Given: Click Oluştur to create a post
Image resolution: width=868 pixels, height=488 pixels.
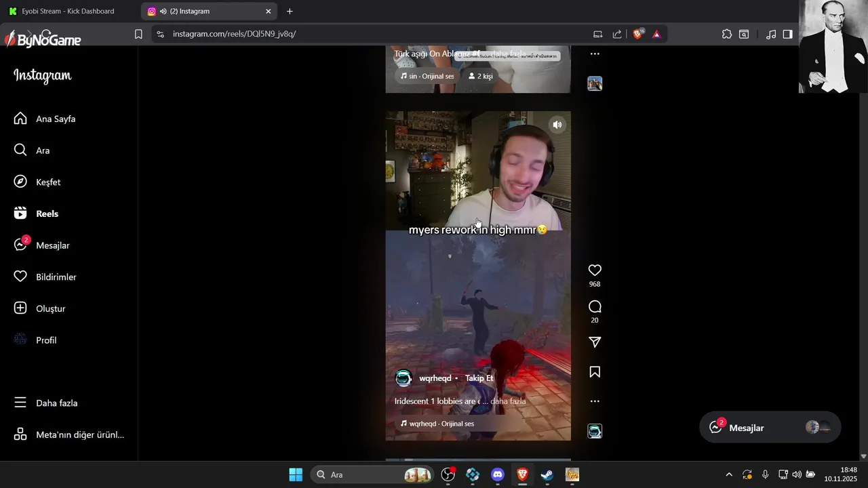Looking at the screenshot, I should click(41, 308).
